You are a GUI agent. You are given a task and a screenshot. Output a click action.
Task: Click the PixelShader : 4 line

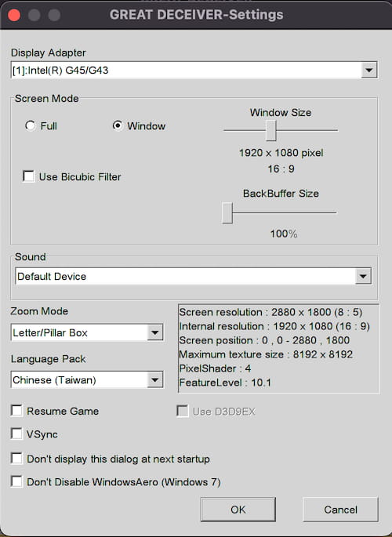(x=215, y=368)
